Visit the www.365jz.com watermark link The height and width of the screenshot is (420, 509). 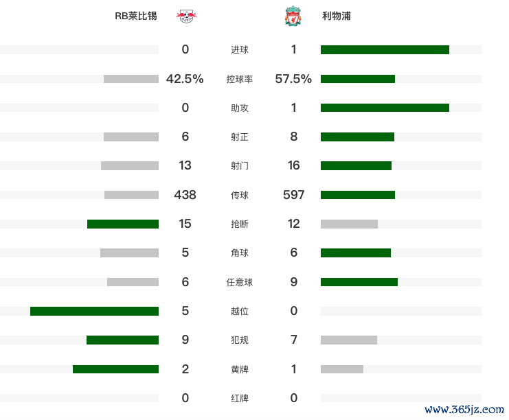click(464, 409)
